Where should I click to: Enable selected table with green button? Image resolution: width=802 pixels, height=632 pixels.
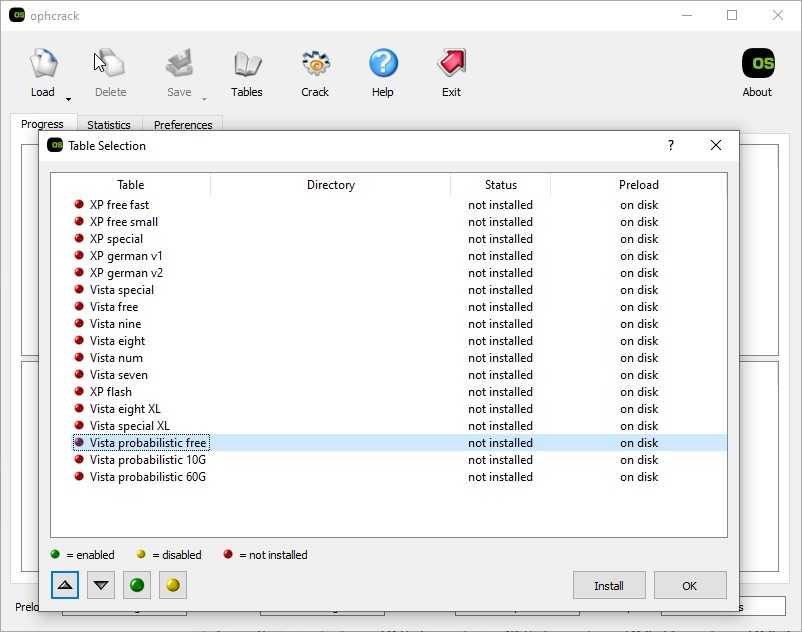coord(137,585)
